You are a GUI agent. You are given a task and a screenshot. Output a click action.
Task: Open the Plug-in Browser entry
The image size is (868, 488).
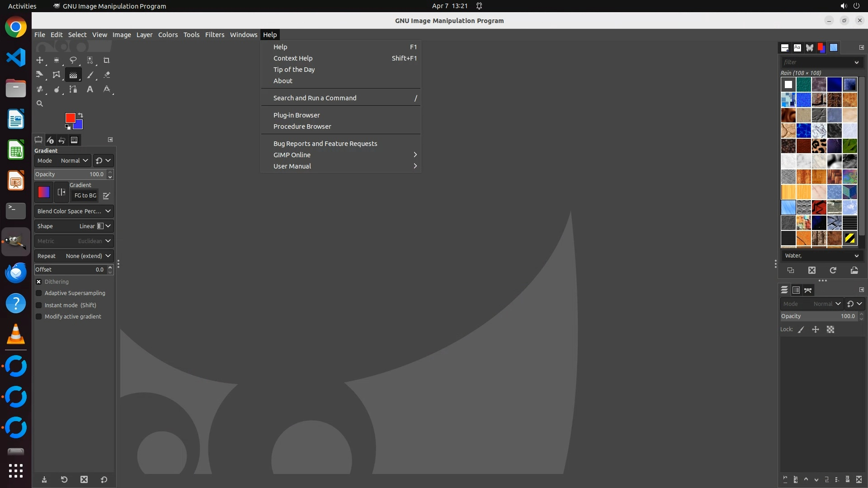click(296, 115)
